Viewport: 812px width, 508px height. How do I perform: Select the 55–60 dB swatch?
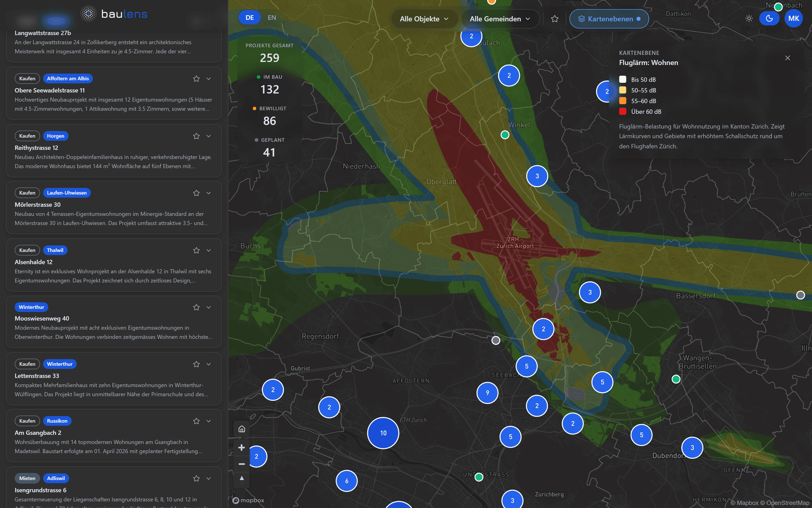pyautogui.click(x=623, y=101)
